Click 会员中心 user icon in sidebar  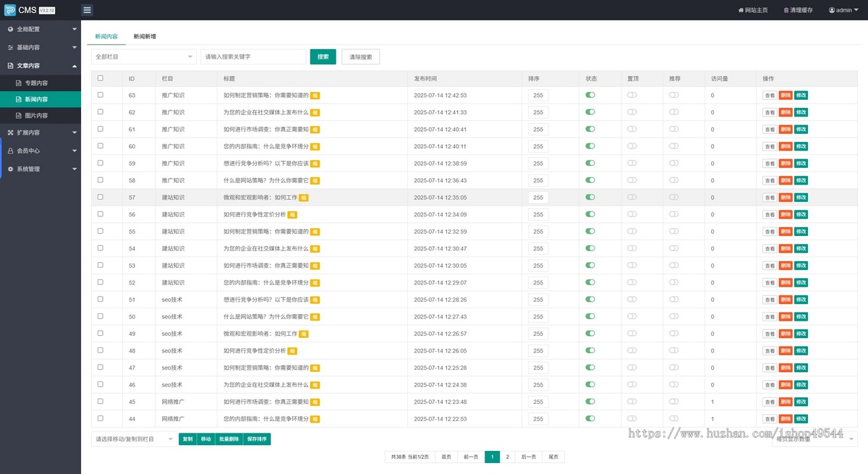pyautogui.click(x=10, y=151)
